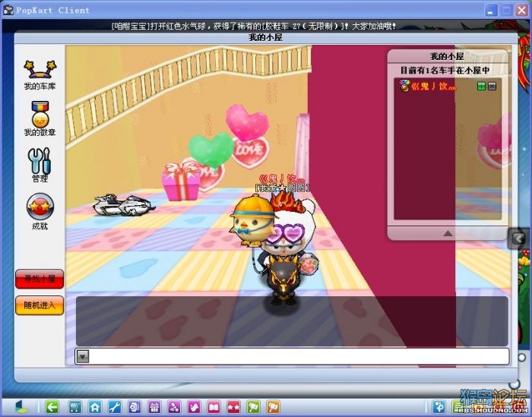Minimize the PopKart Client window
Viewport: 532px width, 417px height.
[491, 11]
